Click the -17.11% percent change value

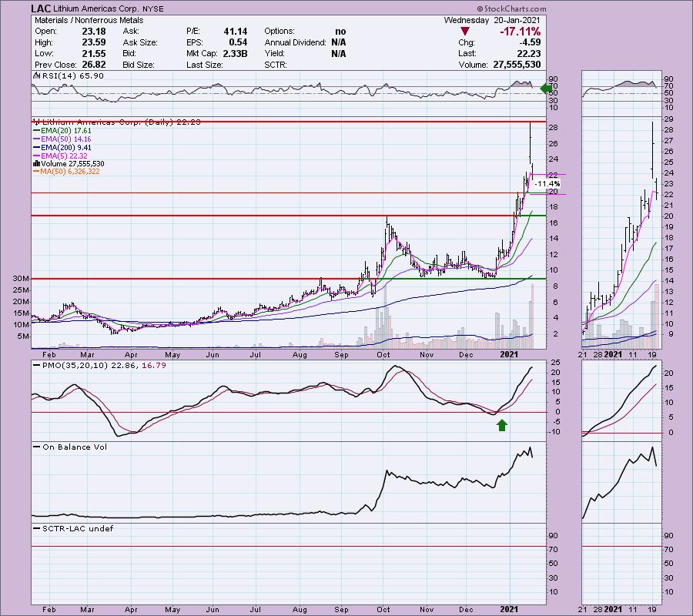[521, 32]
